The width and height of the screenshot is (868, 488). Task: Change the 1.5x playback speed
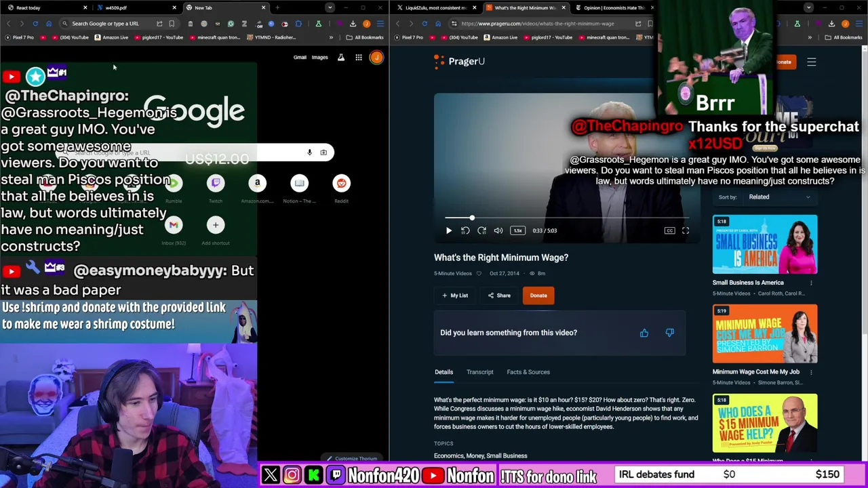click(x=517, y=230)
